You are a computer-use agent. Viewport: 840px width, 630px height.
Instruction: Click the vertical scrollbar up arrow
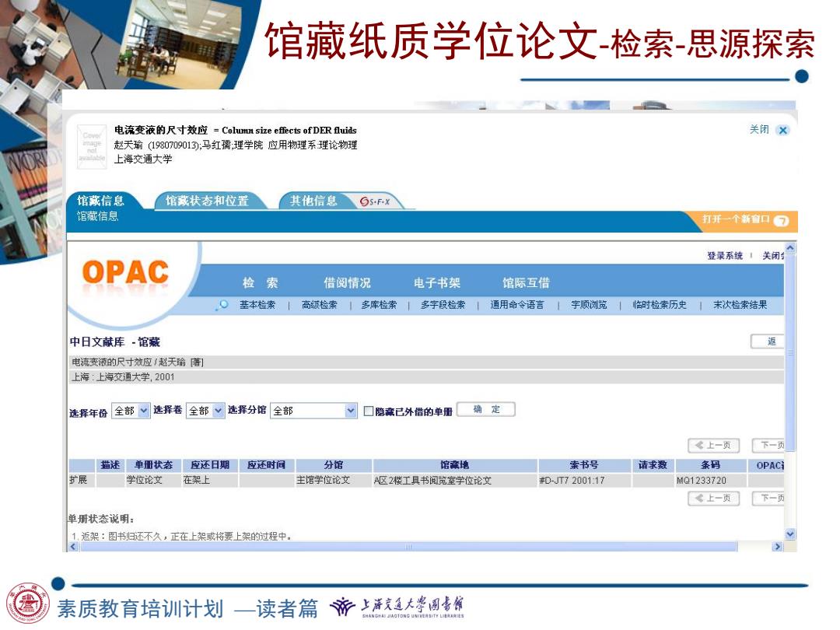[790, 248]
